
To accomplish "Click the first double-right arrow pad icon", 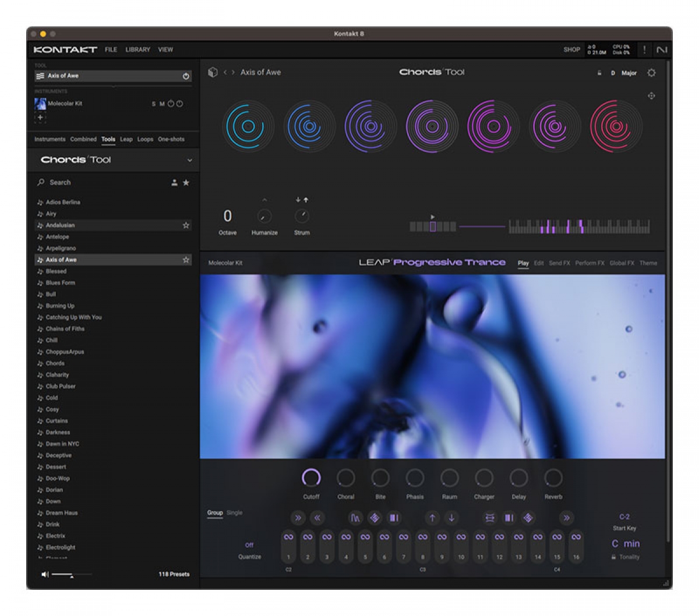I will point(298,518).
